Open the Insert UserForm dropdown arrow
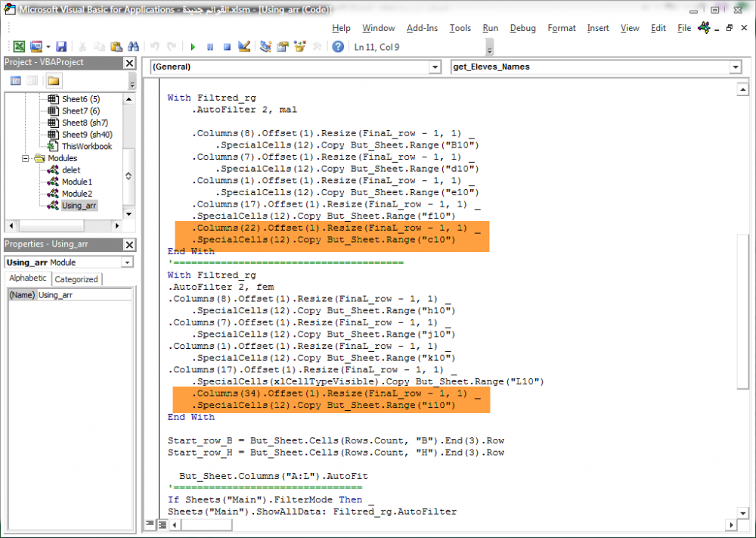Viewport: 756px width, 538px height. pos(48,47)
